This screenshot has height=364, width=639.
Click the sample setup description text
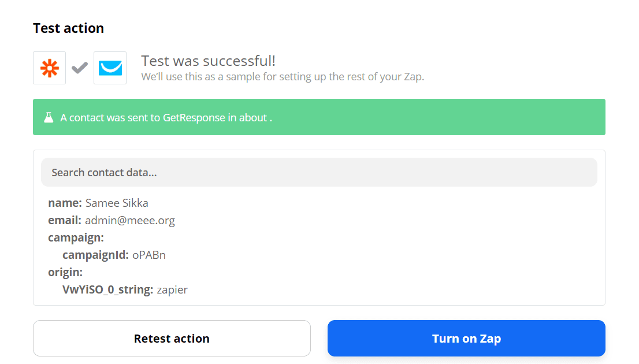pyautogui.click(x=283, y=76)
